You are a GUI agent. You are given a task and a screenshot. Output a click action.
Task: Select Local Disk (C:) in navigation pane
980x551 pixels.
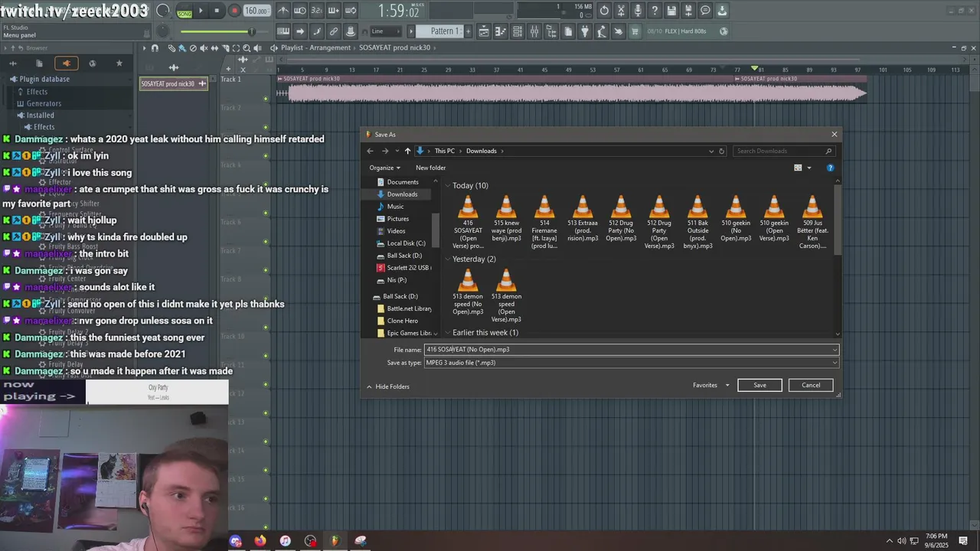406,243
